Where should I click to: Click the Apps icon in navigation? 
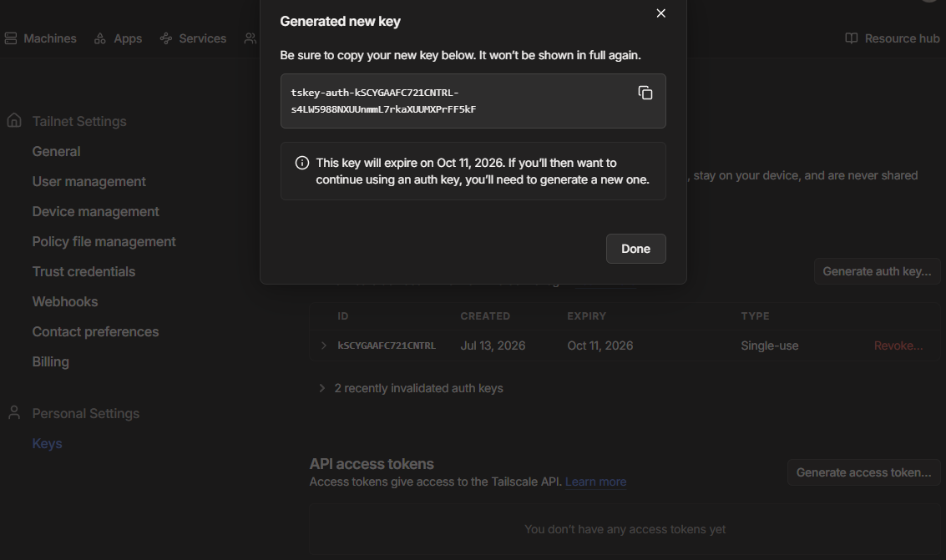click(x=100, y=38)
